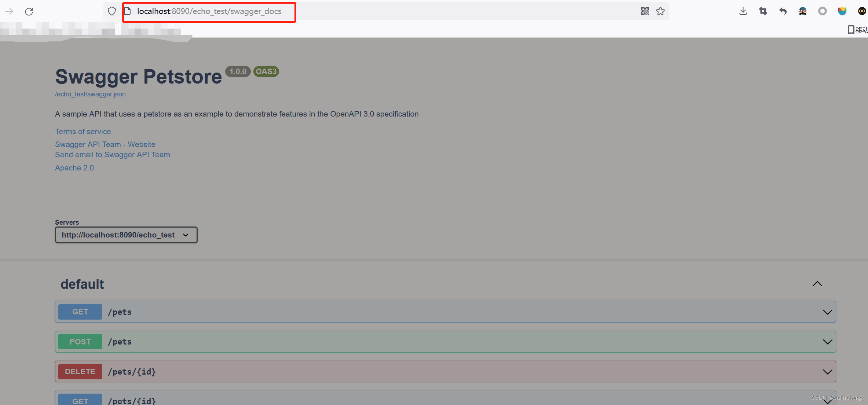868x405 pixels.
Task: Open the /echo_test/swagger.json link
Action: [x=90, y=94]
